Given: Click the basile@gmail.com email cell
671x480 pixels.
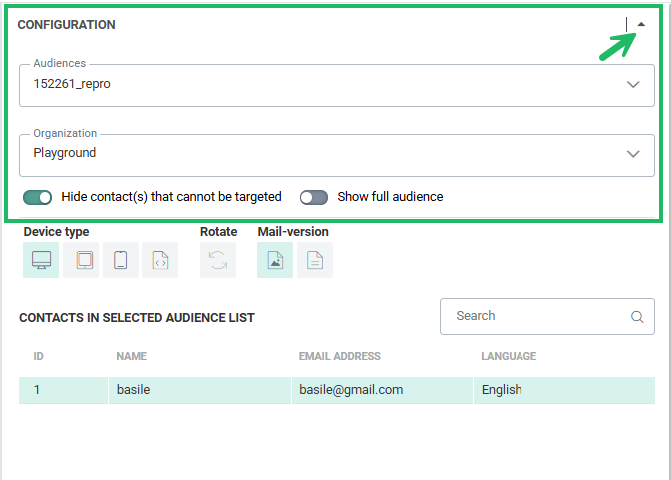Looking at the screenshot, I should 351,390.
